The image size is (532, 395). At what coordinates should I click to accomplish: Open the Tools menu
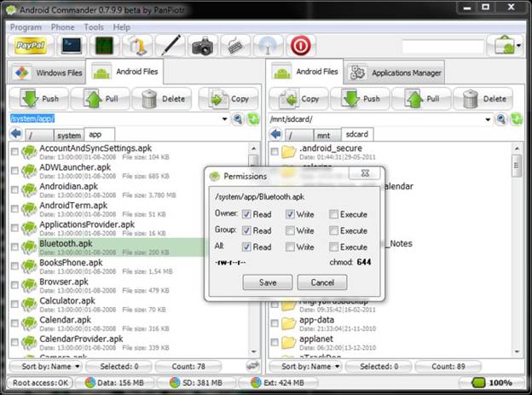tap(94, 27)
